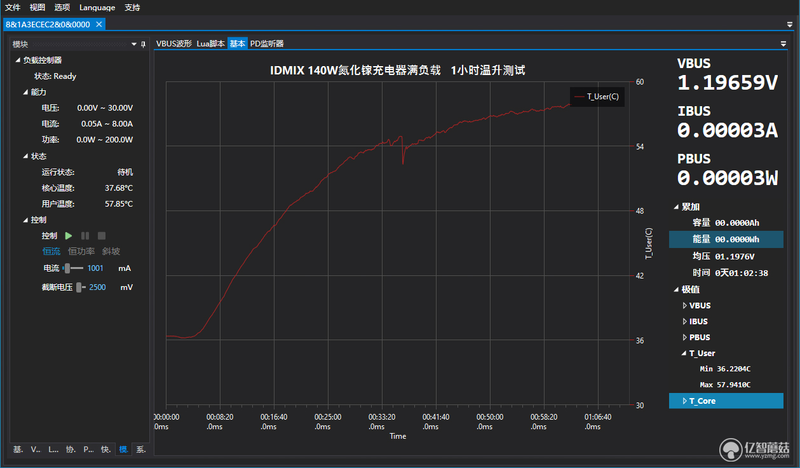Open the bottom 基.. panel tab
The height and width of the screenshot is (468, 800).
point(18,449)
